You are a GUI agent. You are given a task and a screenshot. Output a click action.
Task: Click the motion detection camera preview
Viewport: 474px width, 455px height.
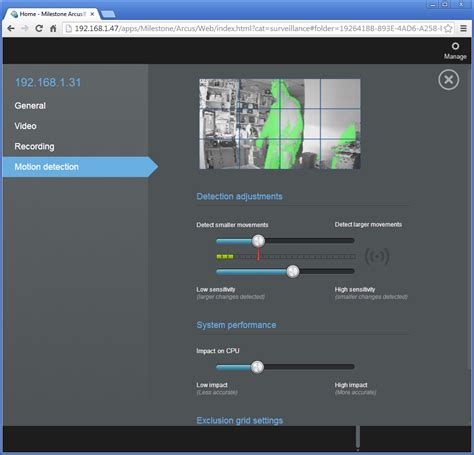pyautogui.click(x=280, y=124)
